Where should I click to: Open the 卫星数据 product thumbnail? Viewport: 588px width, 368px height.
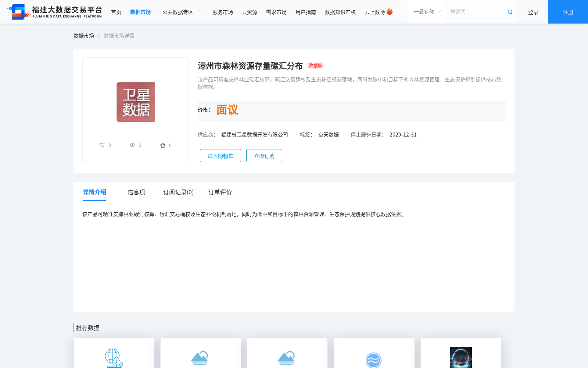pos(136,102)
